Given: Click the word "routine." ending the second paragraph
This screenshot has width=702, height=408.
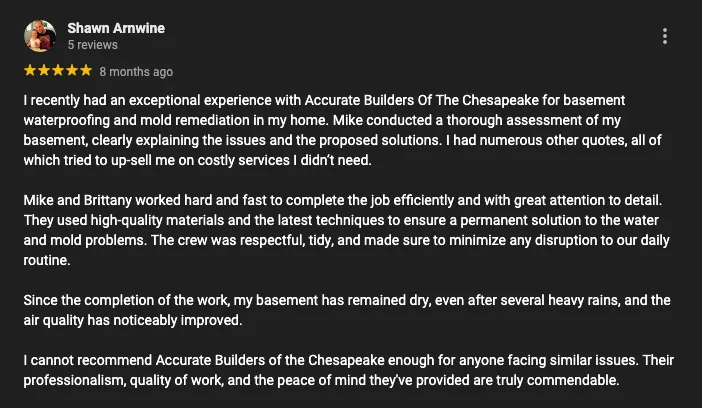Looking at the screenshot, I should coord(47,260).
